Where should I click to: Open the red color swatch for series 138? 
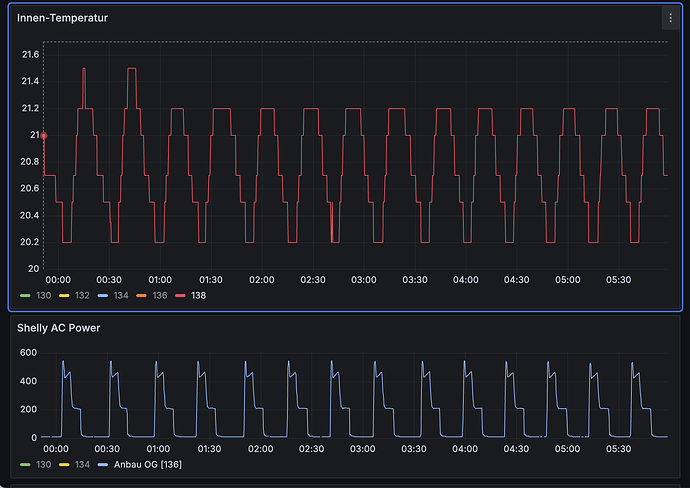pos(181,296)
